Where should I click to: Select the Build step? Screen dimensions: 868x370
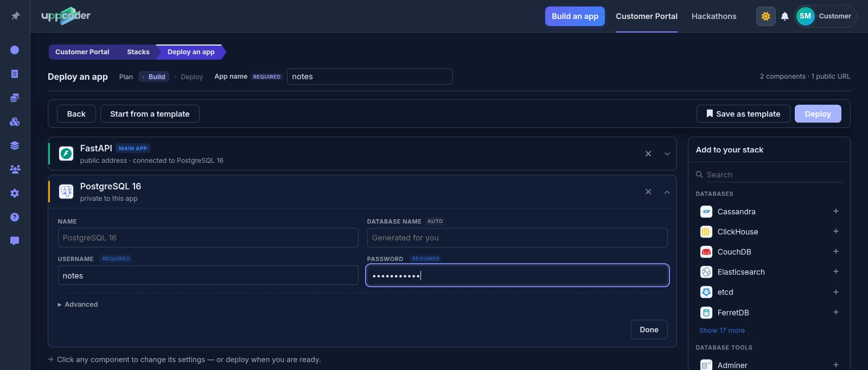(154, 77)
